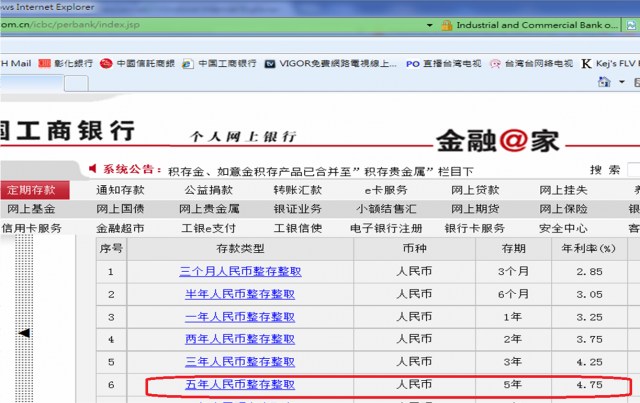Open the 通知存款 menu
The height and width of the screenshot is (403, 640).
120,190
